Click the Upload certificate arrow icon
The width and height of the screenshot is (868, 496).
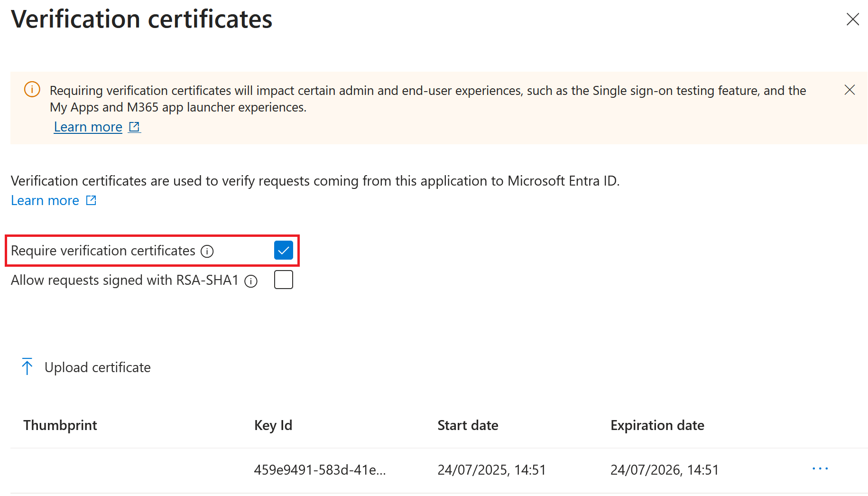click(x=28, y=367)
